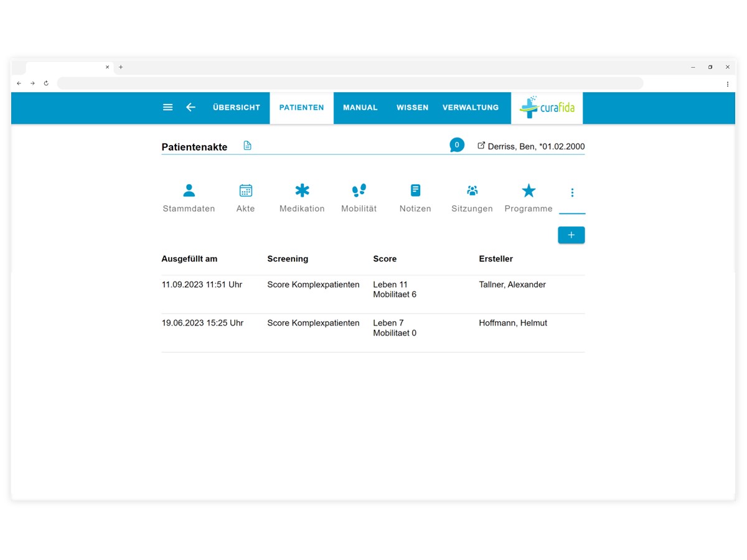747x560 pixels.
Task: Click creator Hoffmann, Helmut
Action: tap(513, 324)
